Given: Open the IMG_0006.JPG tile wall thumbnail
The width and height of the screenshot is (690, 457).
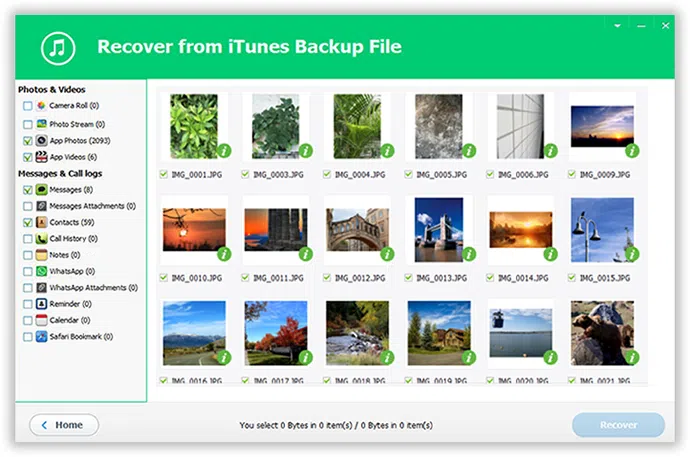Looking at the screenshot, I should coord(520,126).
